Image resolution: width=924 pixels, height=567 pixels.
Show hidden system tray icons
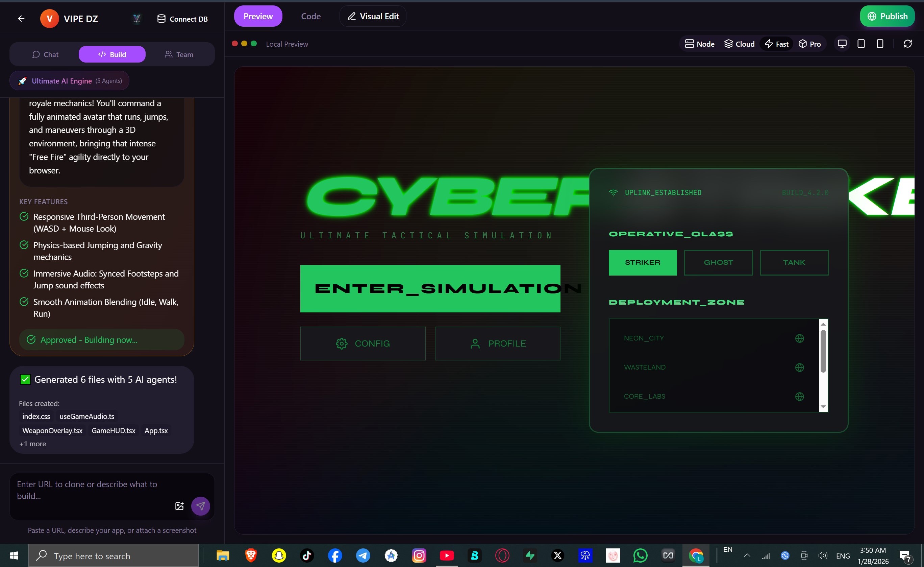[747, 556]
